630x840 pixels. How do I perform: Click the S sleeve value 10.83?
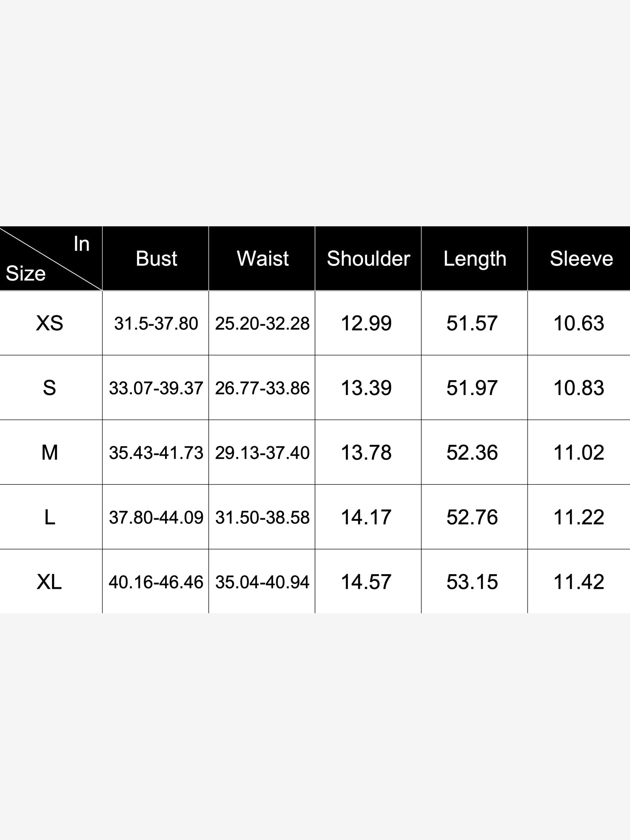click(x=579, y=388)
